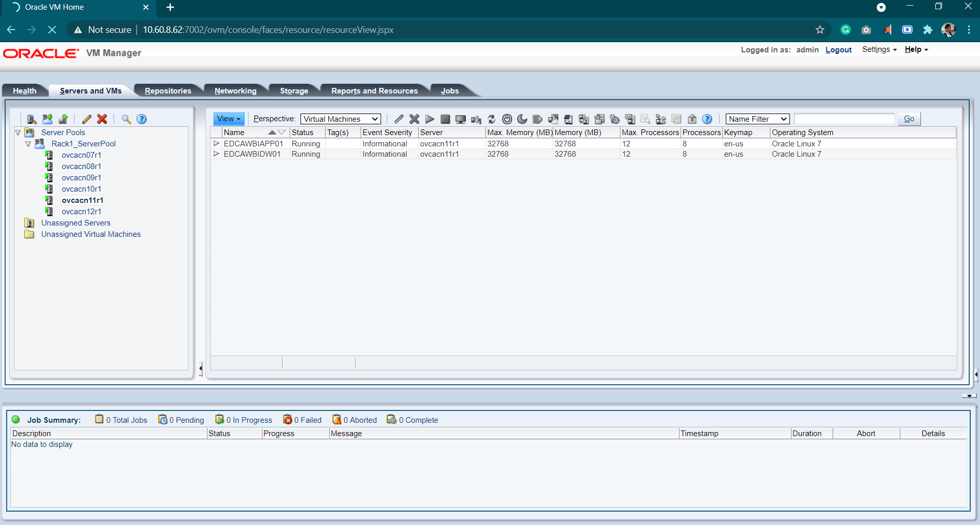Click the red X Delete icon in the navigation pane

coord(102,119)
